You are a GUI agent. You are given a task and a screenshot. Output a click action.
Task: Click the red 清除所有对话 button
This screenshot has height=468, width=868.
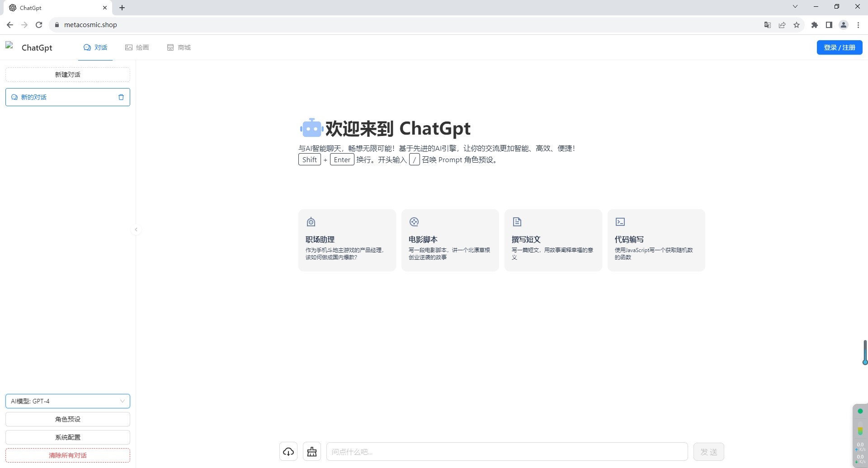click(68, 455)
